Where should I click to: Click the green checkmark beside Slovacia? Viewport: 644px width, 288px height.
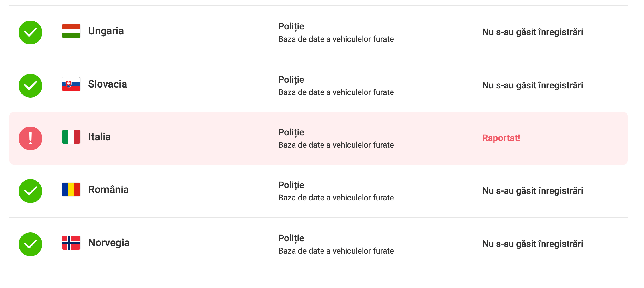click(x=30, y=86)
